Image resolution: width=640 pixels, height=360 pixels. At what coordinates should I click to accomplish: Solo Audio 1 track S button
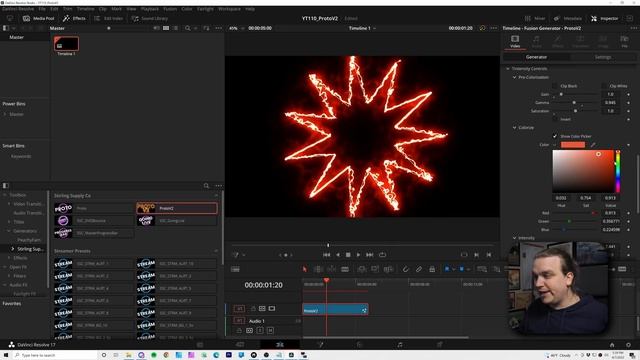[x=260, y=330]
